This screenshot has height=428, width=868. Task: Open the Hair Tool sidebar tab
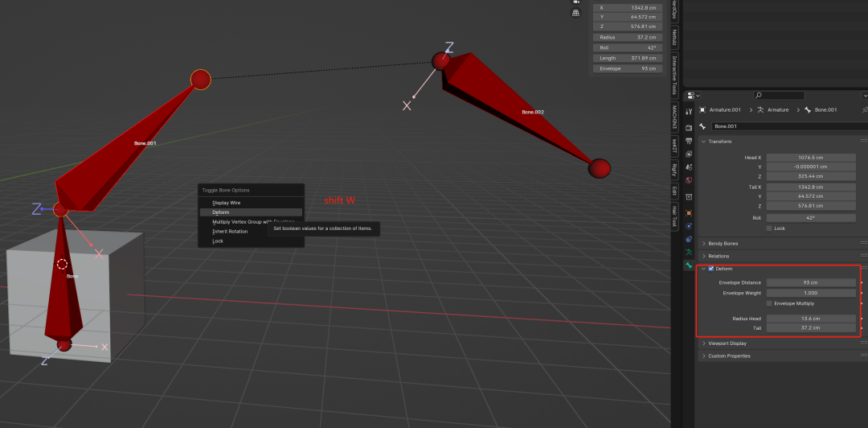[675, 216]
